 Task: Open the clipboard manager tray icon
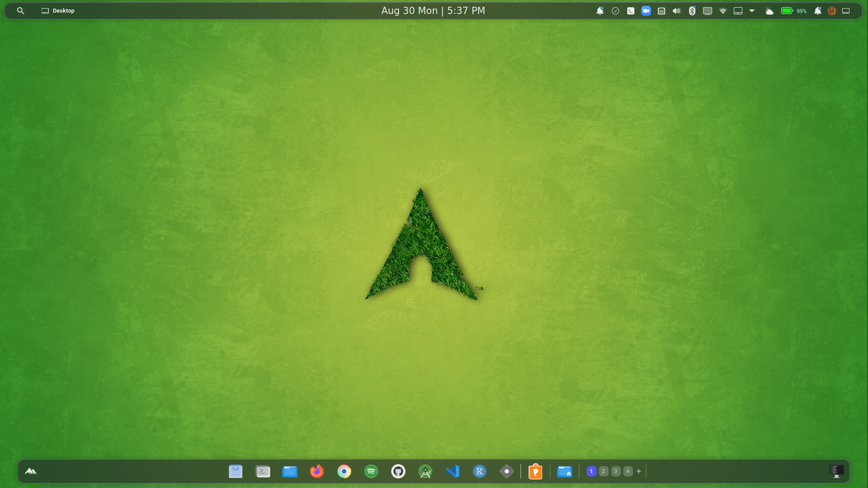662,11
